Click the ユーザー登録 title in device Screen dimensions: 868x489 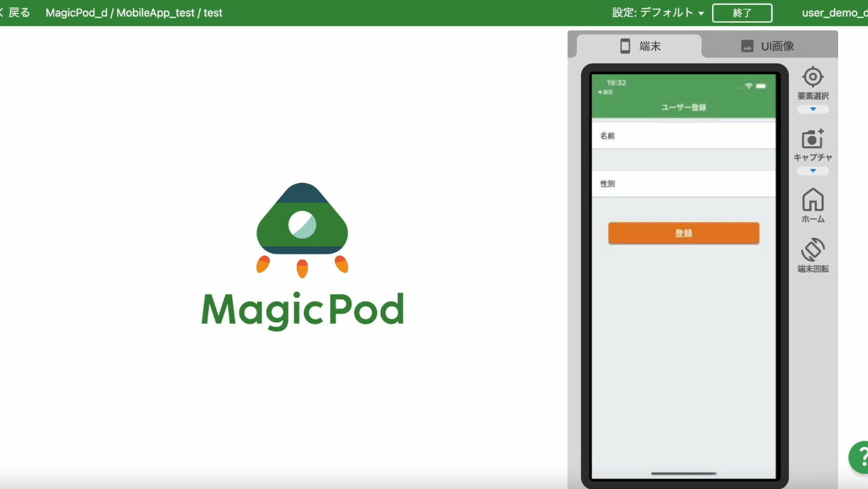coord(683,107)
